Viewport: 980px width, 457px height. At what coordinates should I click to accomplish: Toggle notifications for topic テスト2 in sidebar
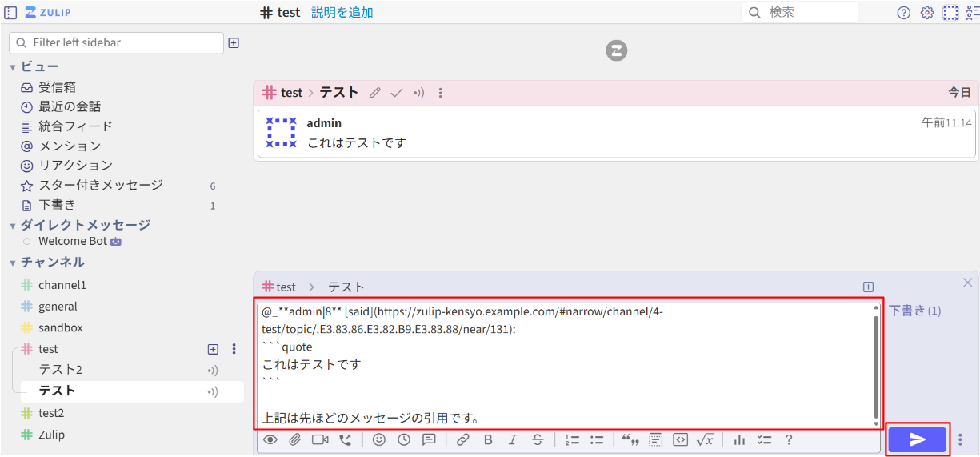point(213,370)
